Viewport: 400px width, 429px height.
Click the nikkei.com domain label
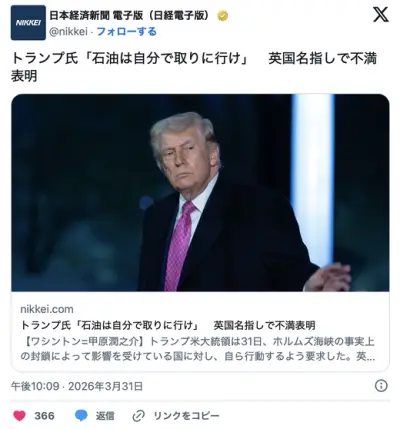(47, 309)
